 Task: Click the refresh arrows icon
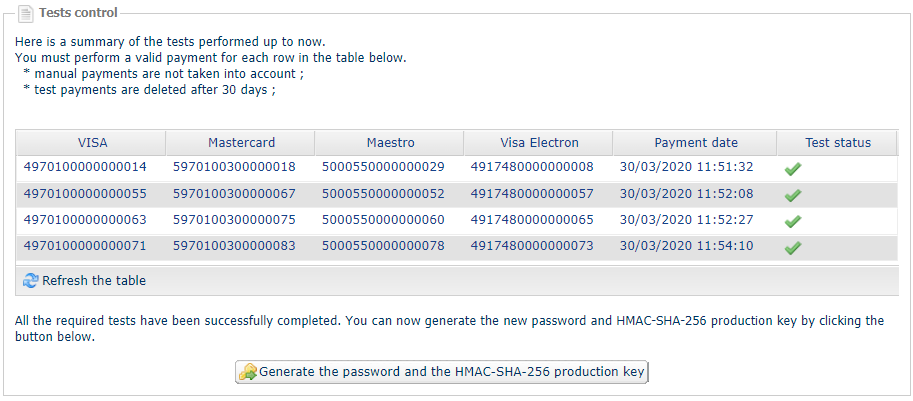pos(30,281)
